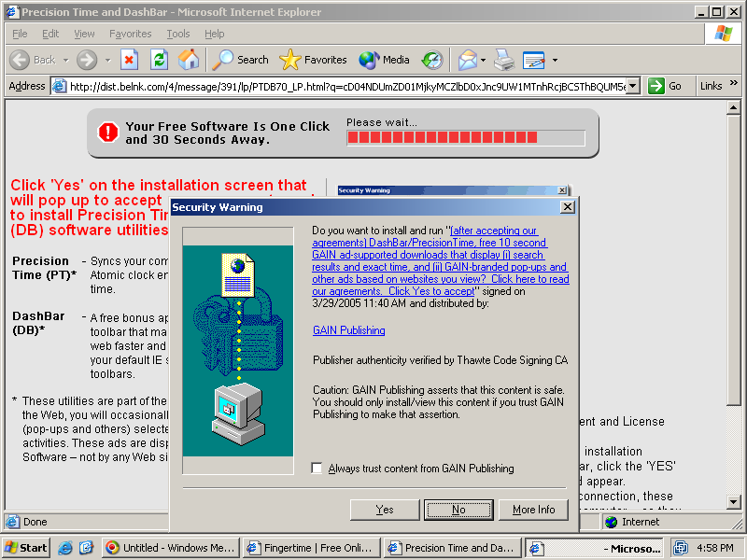Launch Internet Explorer from Quick Launch
The width and height of the screenshot is (747, 560).
[65, 548]
